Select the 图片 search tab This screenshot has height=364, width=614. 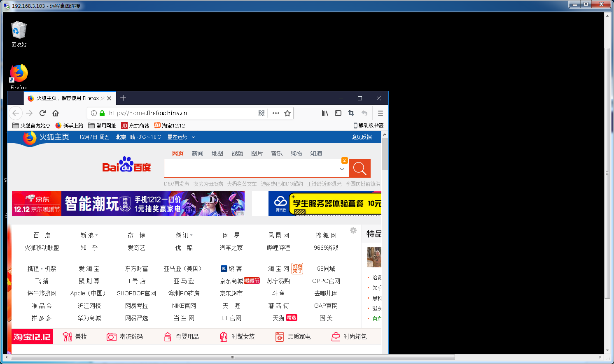(257, 153)
